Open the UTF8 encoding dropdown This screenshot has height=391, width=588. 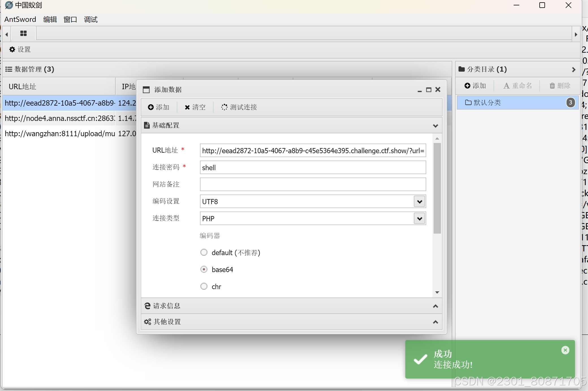(x=419, y=202)
